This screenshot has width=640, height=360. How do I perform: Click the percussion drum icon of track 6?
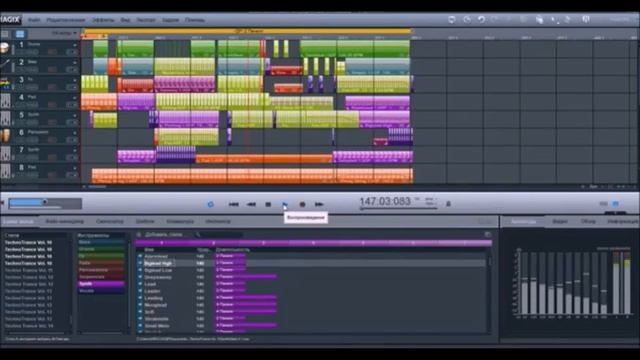(x=5, y=136)
